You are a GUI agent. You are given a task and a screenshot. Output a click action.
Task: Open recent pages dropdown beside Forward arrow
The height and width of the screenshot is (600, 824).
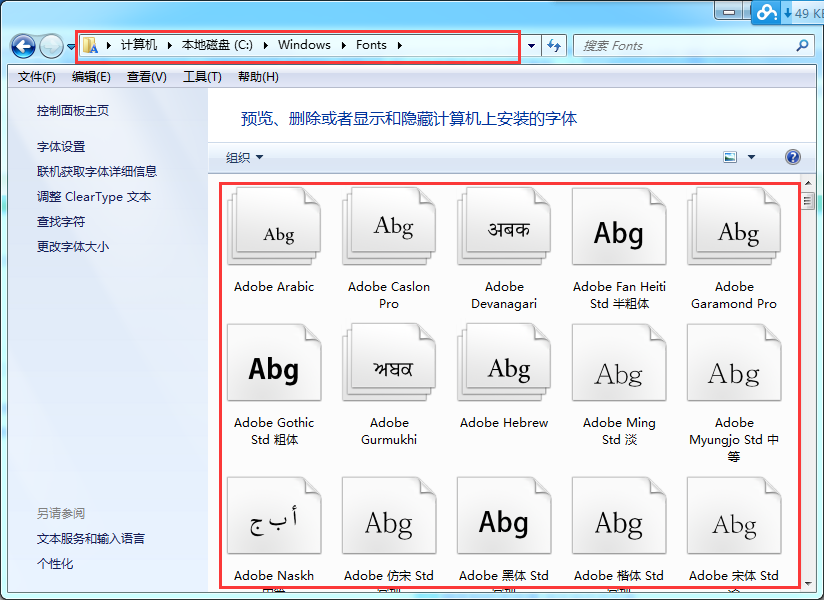tap(71, 47)
